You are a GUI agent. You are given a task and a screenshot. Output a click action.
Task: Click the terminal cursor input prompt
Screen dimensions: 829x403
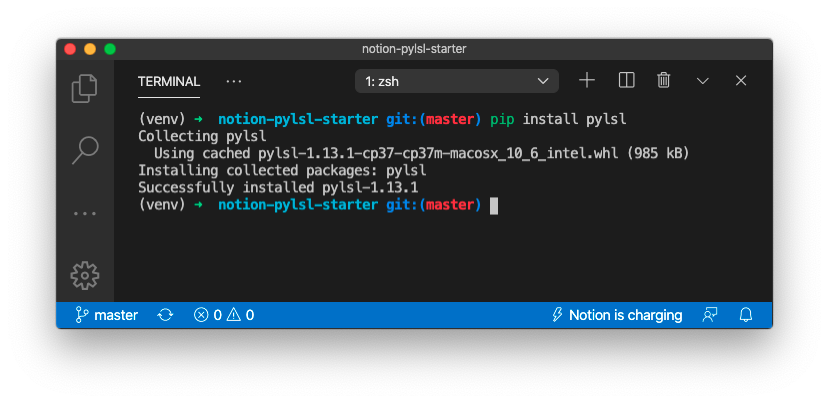click(x=494, y=206)
